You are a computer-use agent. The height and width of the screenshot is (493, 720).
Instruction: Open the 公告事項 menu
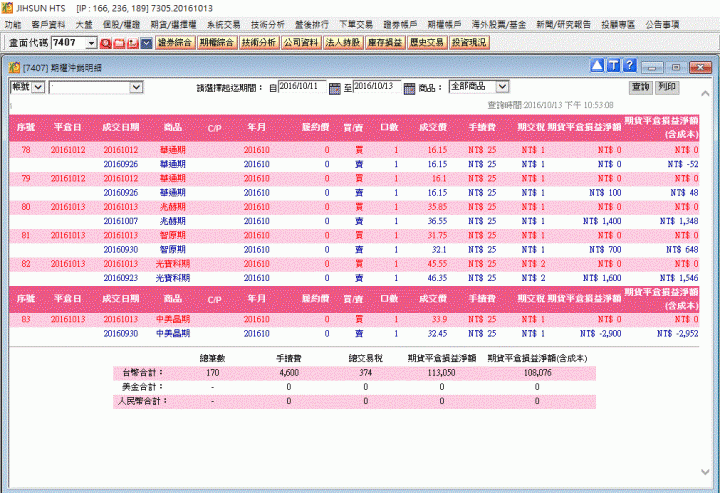click(662, 25)
